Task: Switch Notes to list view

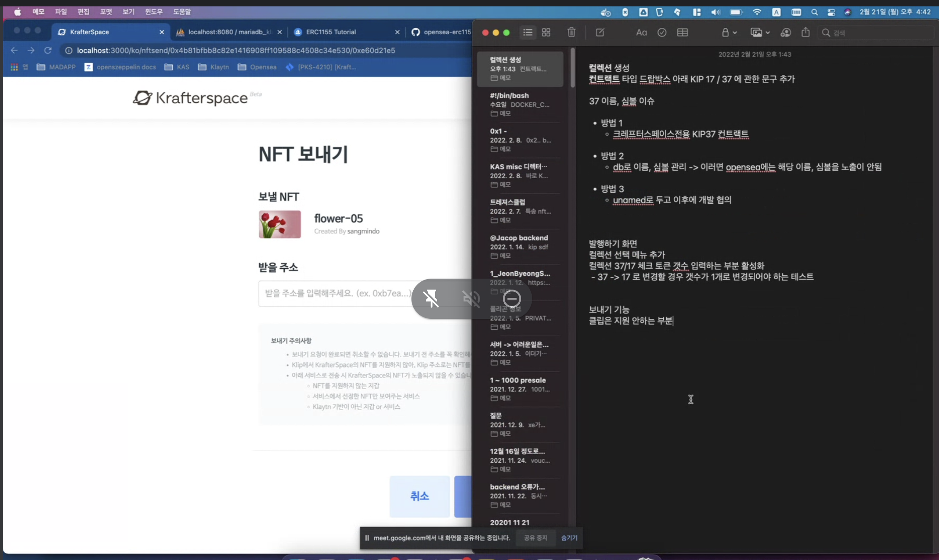Action: coord(528,32)
